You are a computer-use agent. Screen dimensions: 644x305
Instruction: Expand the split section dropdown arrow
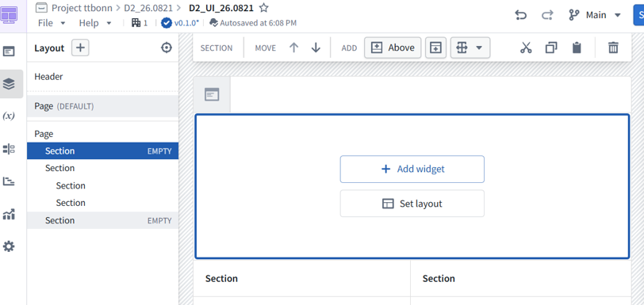coord(479,48)
